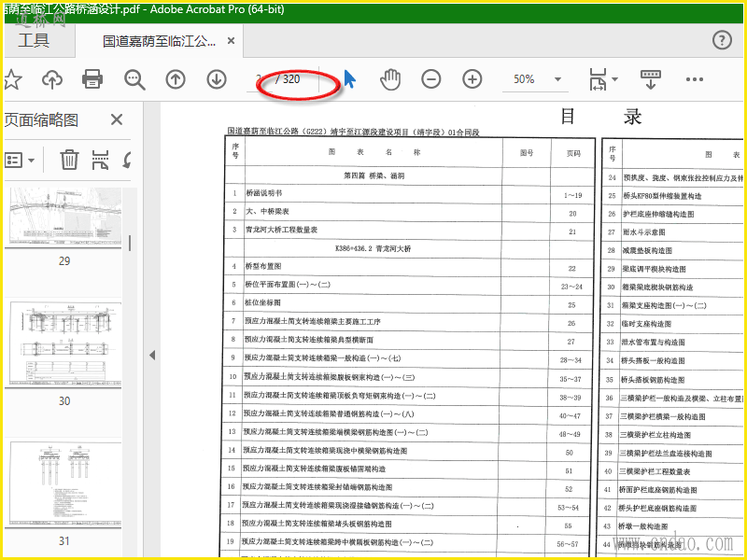The image size is (747, 560).
Task: Expand the page fit options dropdown arrow
Action: point(615,79)
